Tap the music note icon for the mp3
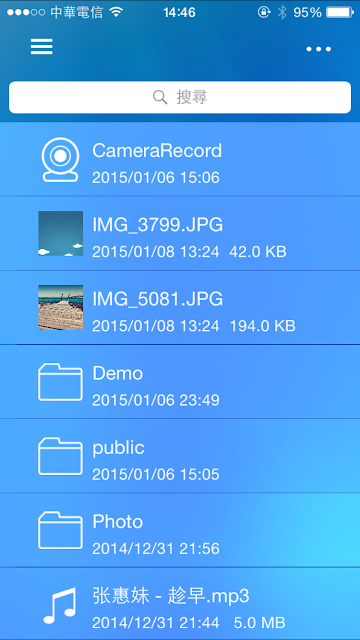 60,606
